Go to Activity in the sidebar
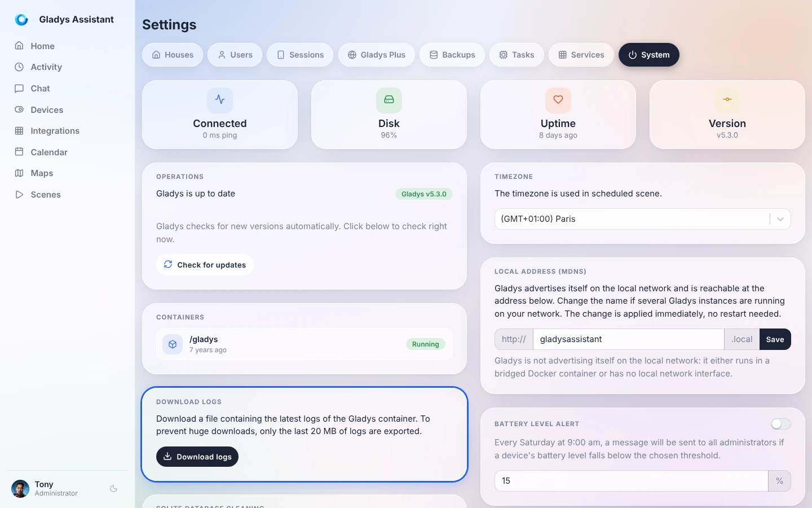The image size is (812, 508). [x=68, y=67]
